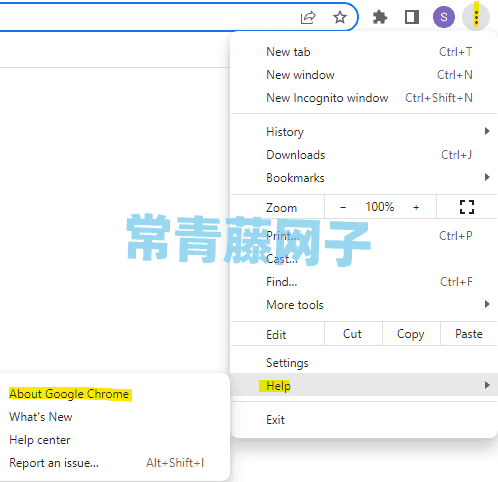
Task: Expand the Bookmarks submenu
Action: tap(364, 178)
